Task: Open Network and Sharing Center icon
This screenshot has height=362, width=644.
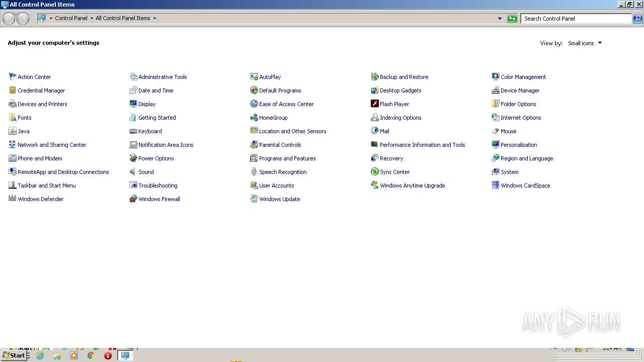Action: tap(13, 144)
